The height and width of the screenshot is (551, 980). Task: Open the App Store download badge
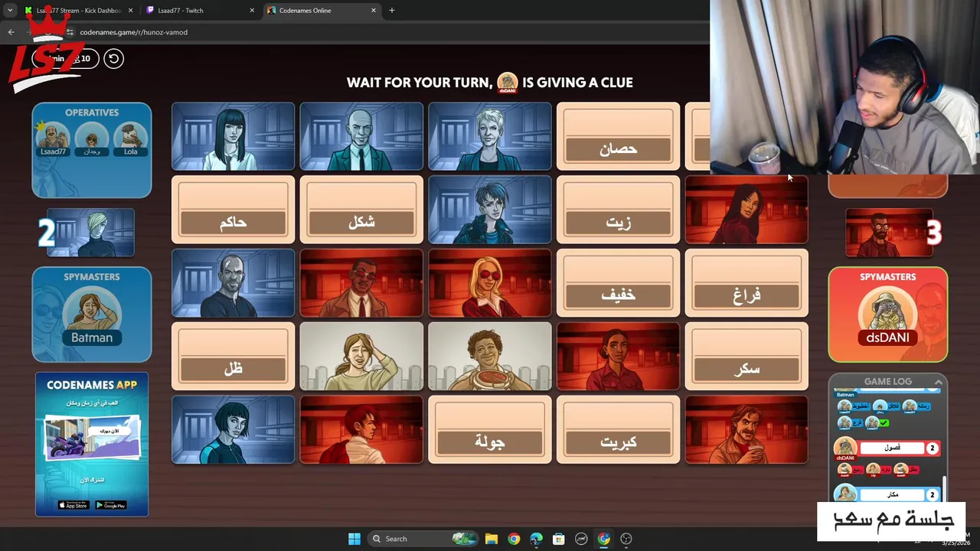73,505
